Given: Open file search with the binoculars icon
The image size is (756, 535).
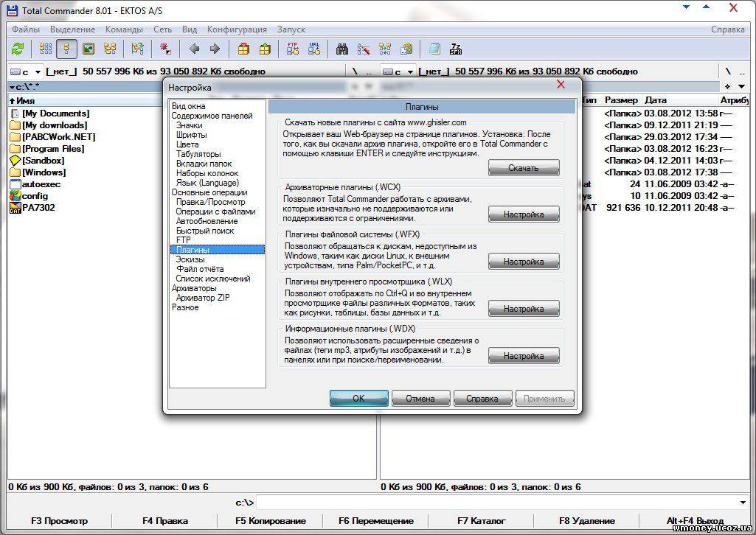Looking at the screenshot, I should (342, 49).
